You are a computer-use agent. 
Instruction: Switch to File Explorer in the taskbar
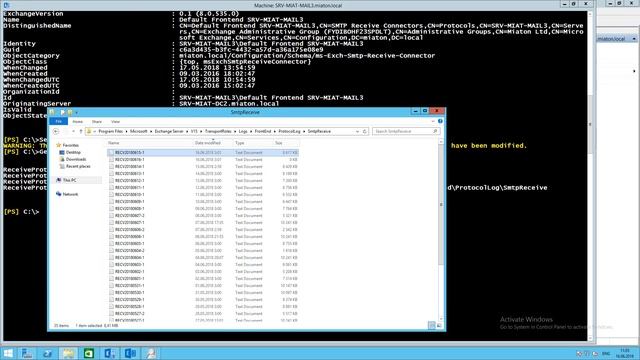(x=68, y=353)
